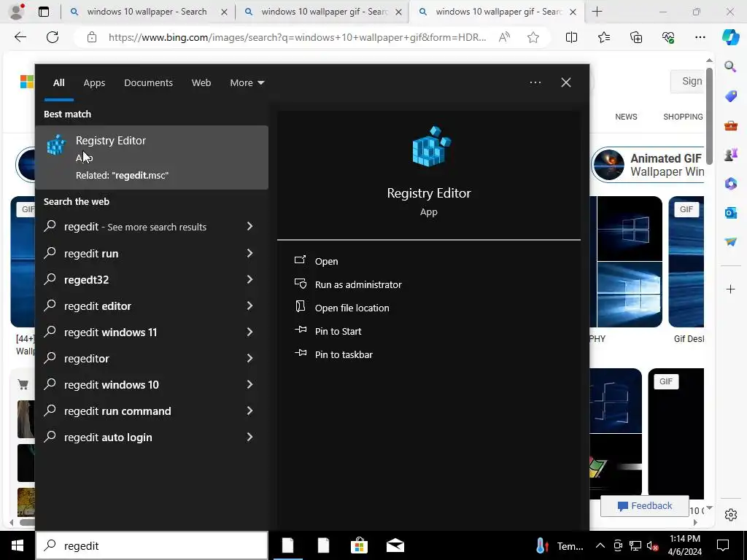Open Edge Collections panel

(636, 37)
